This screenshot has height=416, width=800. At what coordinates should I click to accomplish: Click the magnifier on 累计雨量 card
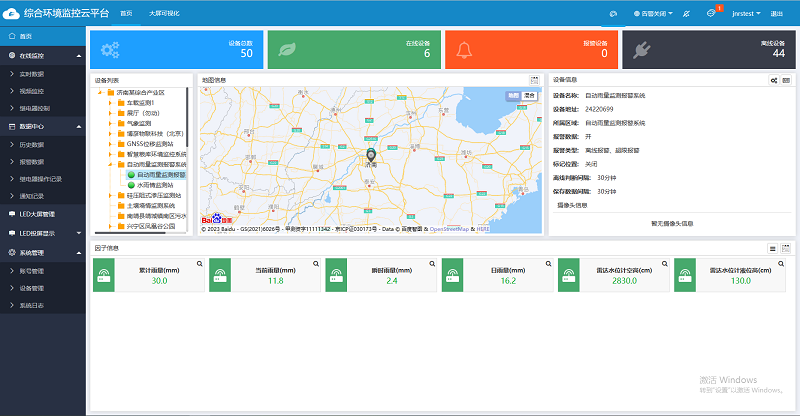click(199, 264)
